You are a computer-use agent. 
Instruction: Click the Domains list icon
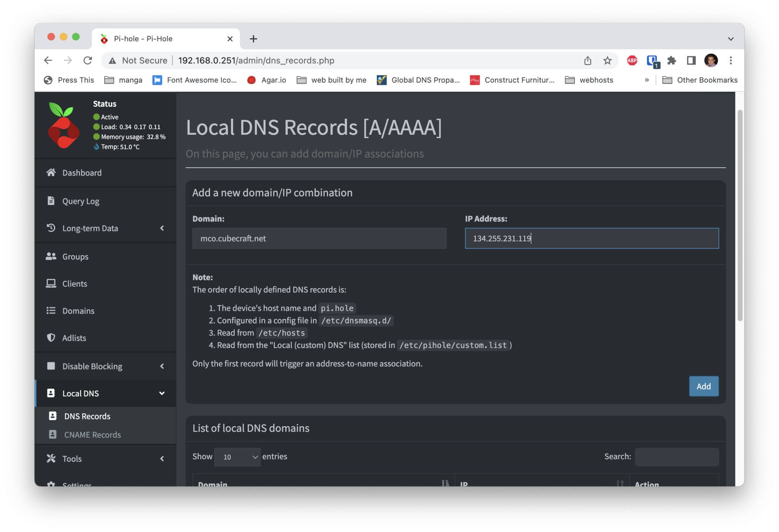51,311
